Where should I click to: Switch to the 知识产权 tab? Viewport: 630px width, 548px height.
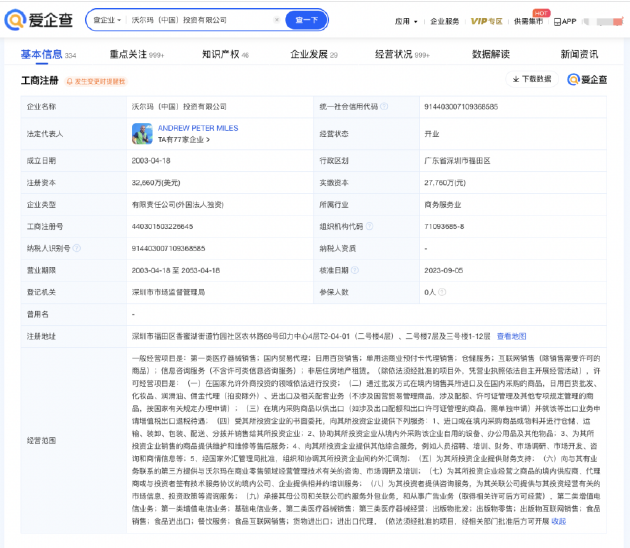tap(225, 54)
